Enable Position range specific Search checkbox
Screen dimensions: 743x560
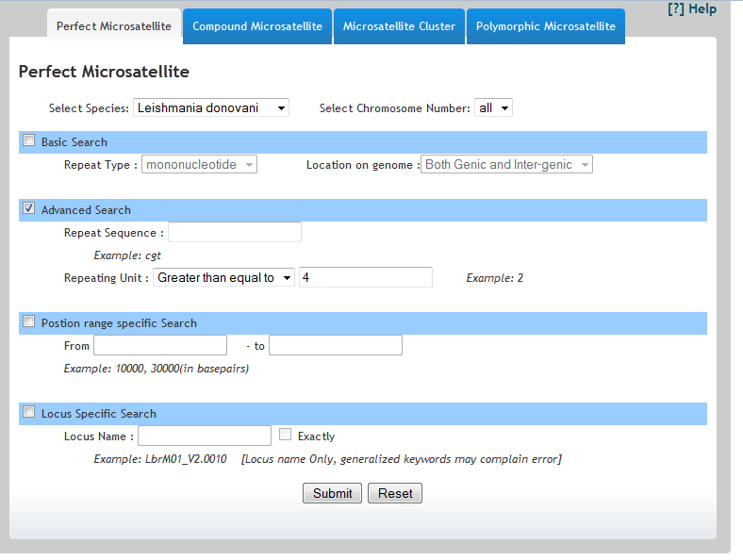pyautogui.click(x=28, y=322)
